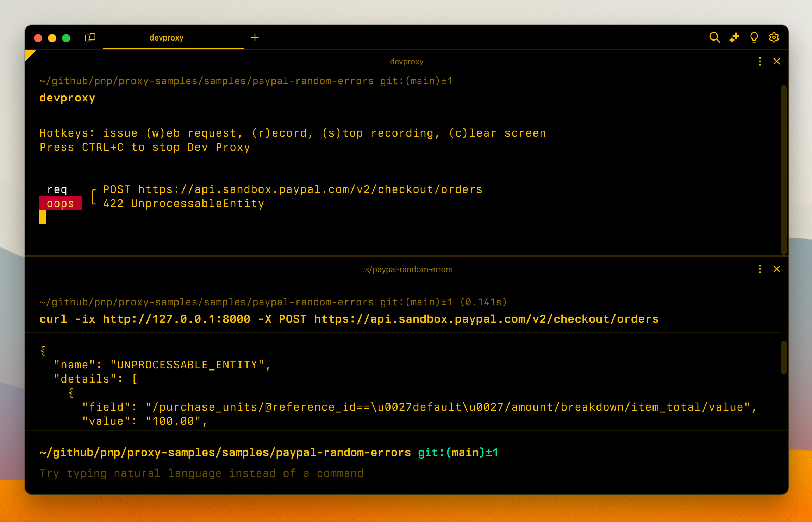The height and width of the screenshot is (522, 812).
Task: Activate Warp AI using the sparkles icon
Action: pyautogui.click(x=735, y=37)
